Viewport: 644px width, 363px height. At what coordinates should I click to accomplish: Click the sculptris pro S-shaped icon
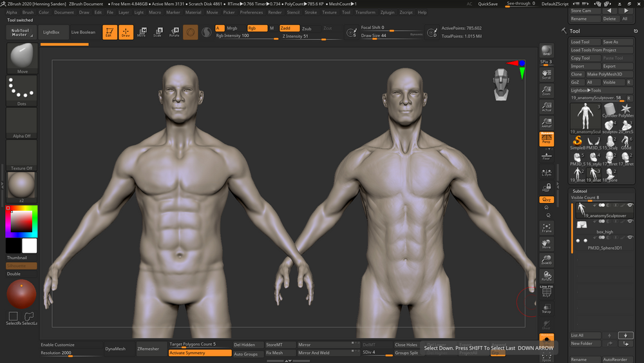click(x=207, y=32)
